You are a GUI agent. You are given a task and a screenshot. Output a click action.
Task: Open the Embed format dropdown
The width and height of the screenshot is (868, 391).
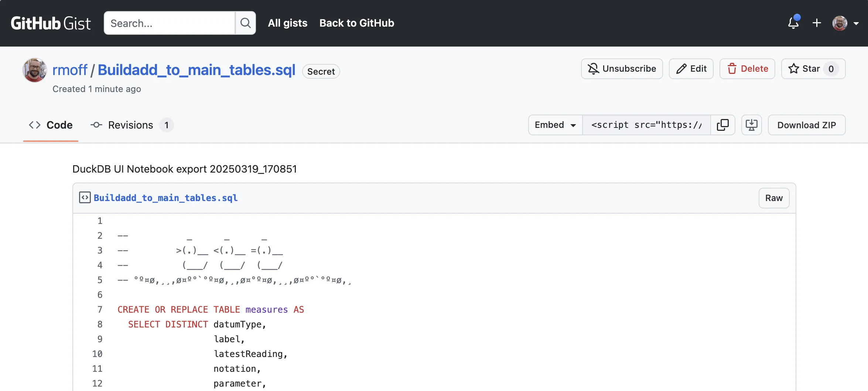[x=554, y=125]
